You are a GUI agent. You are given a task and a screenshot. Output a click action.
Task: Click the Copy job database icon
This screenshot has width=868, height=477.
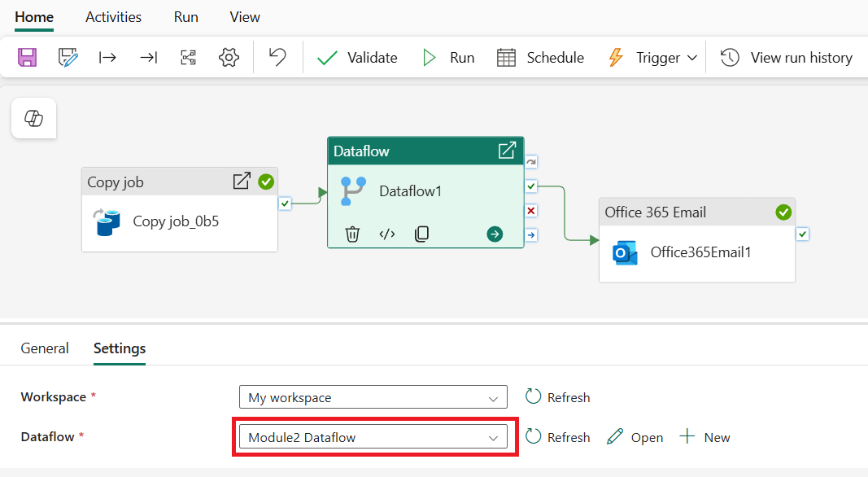(x=107, y=221)
